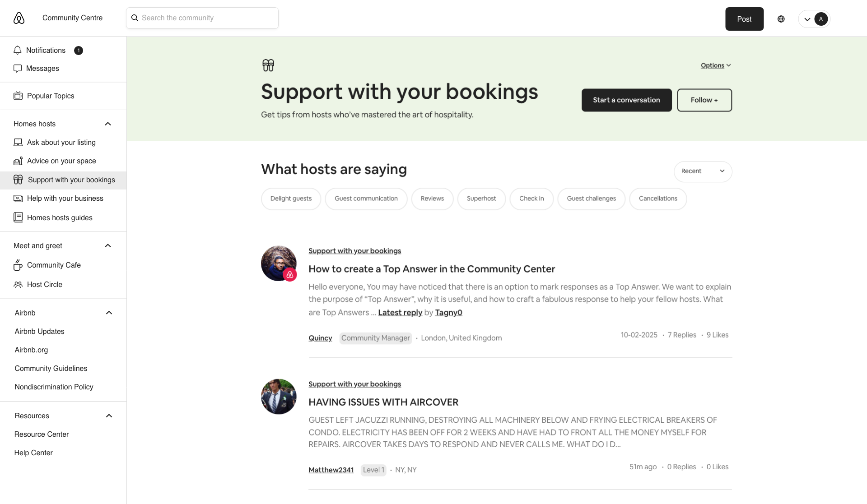Screen dimensions: 867x504
Task: Click the Host Circle people icon
Action: 18,285
